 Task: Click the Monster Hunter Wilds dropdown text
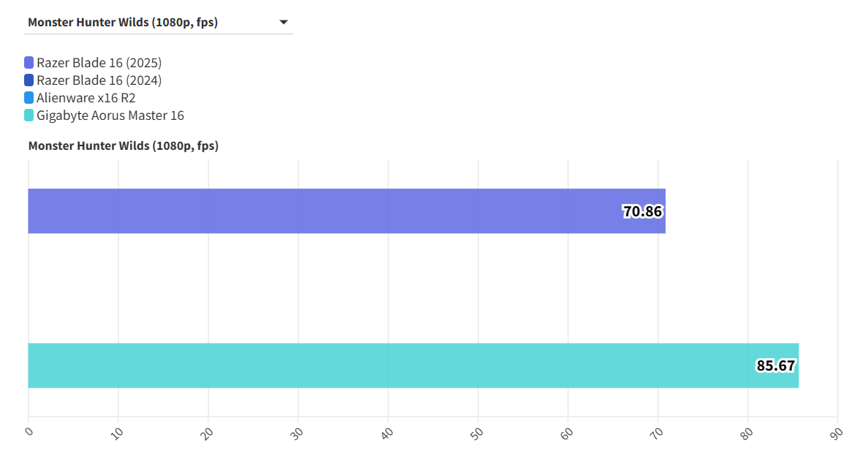point(123,23)
